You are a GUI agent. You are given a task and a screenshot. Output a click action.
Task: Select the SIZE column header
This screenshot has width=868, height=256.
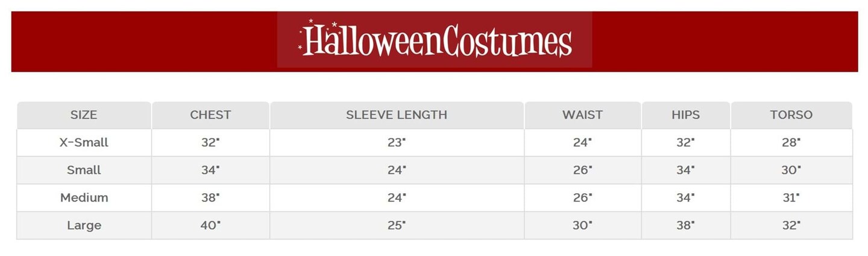pyautogui.click(x=84, y=115)
